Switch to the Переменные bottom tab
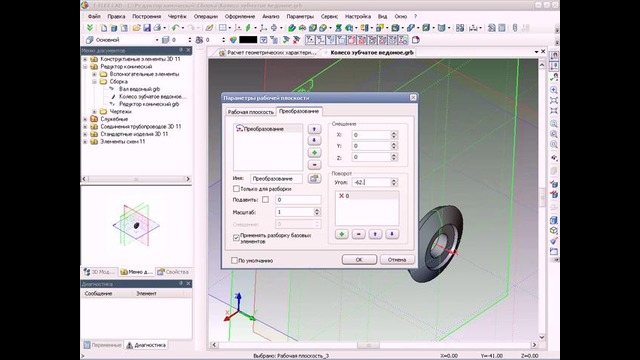The image size is (640, 360). coord(103,345)
